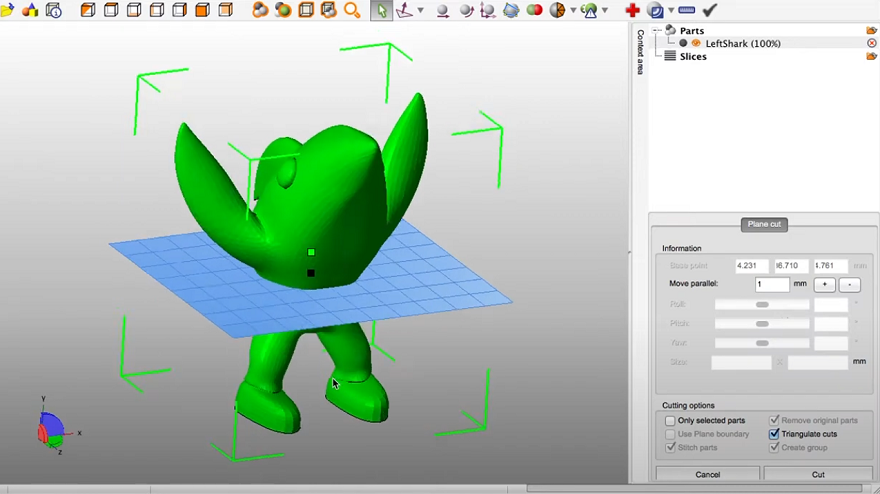Switch to the back view cube

pos(226,10)
